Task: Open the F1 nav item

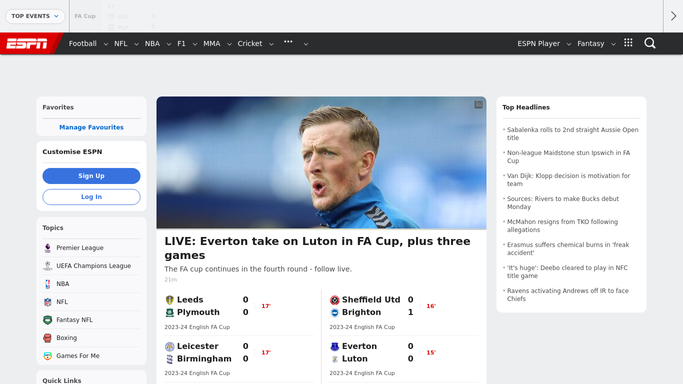Action: pyautogui.click(x=181, y=44)
